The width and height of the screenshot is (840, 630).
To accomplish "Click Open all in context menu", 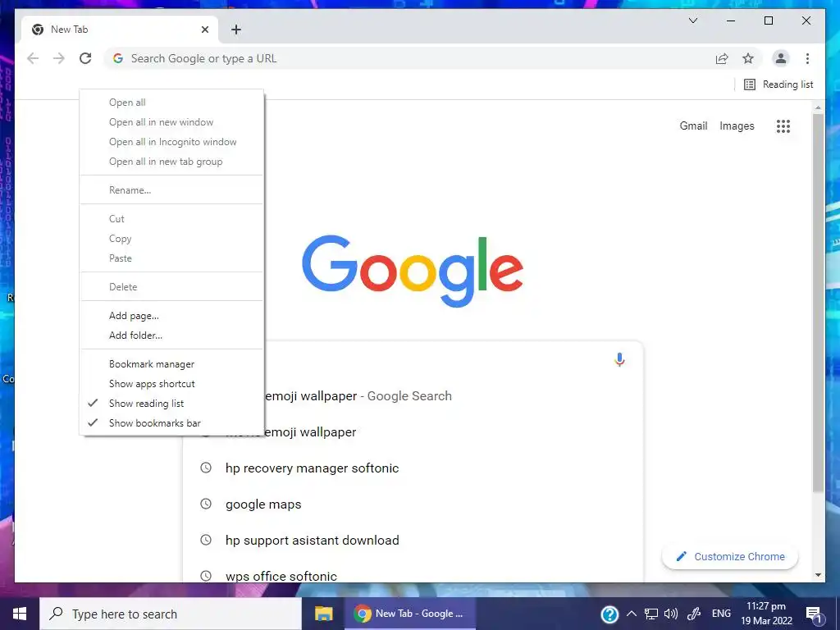I will [171, 103].
